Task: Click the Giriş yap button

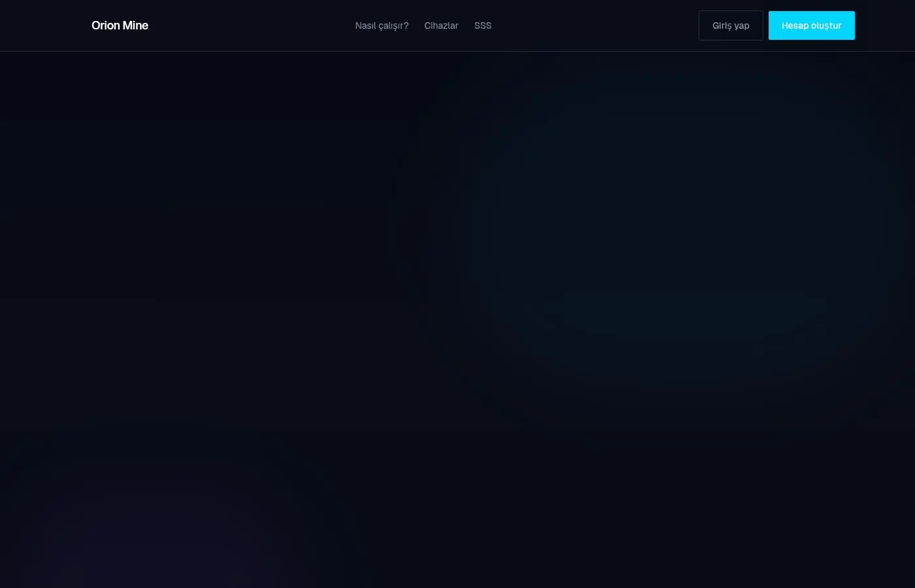Action: (731, 25)
